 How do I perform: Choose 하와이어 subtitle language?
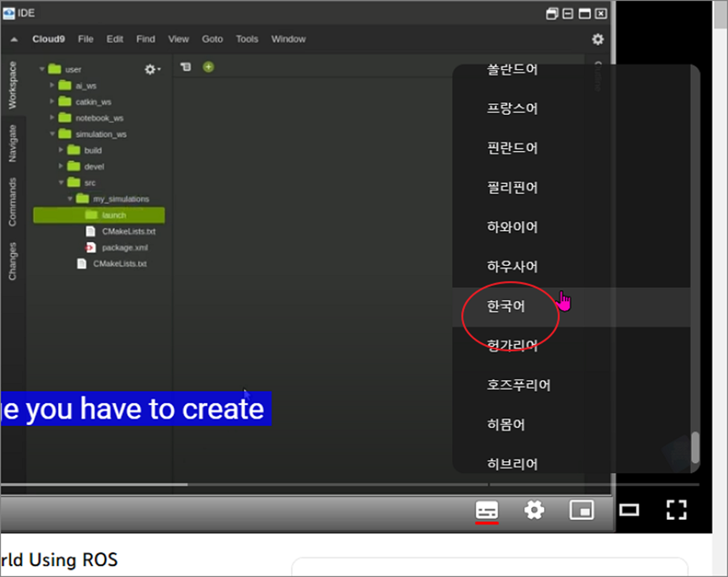(571, 227)
